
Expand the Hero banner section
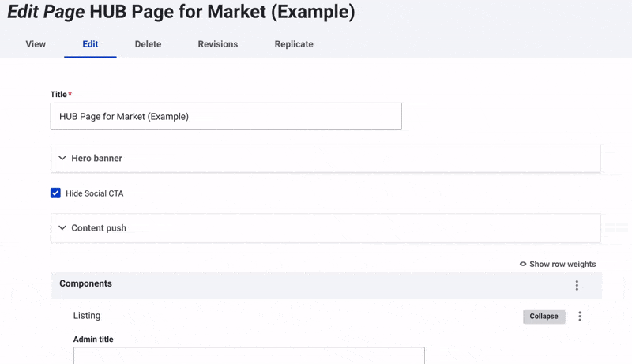click(325, 158)
